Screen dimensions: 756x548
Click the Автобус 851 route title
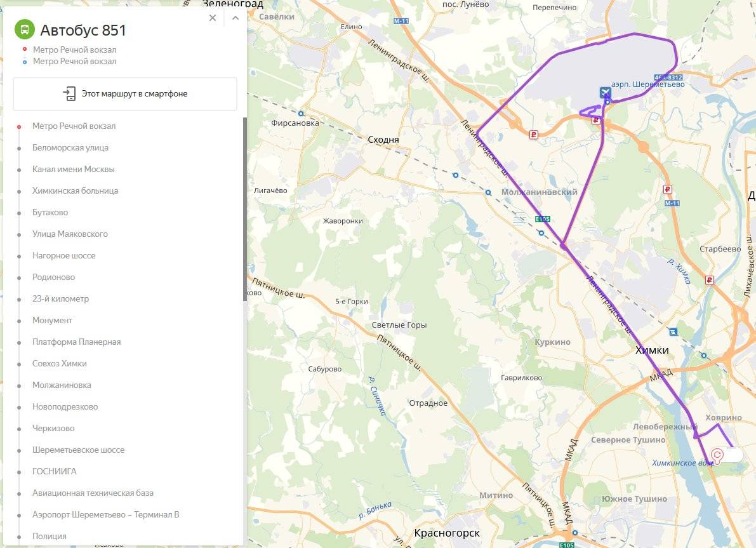pos(83,30)
